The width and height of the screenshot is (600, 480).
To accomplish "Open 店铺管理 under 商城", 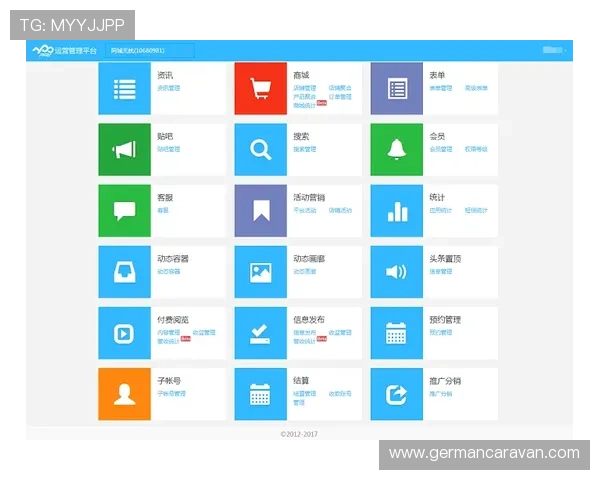I will (x=305, y=88).
